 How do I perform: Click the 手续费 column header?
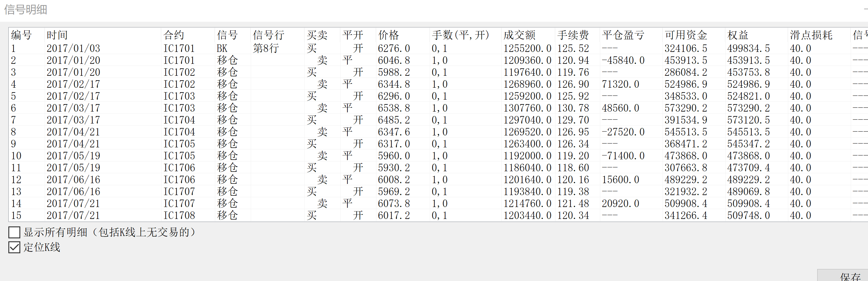[x=572, y=35]
